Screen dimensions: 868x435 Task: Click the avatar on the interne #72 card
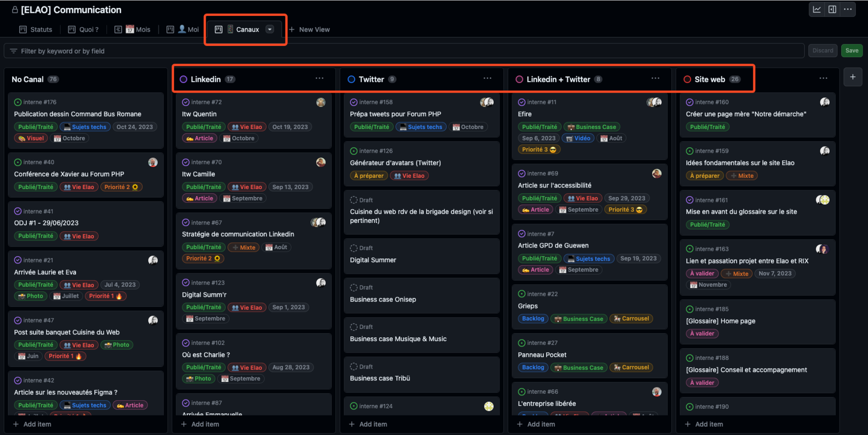point(321,102)
